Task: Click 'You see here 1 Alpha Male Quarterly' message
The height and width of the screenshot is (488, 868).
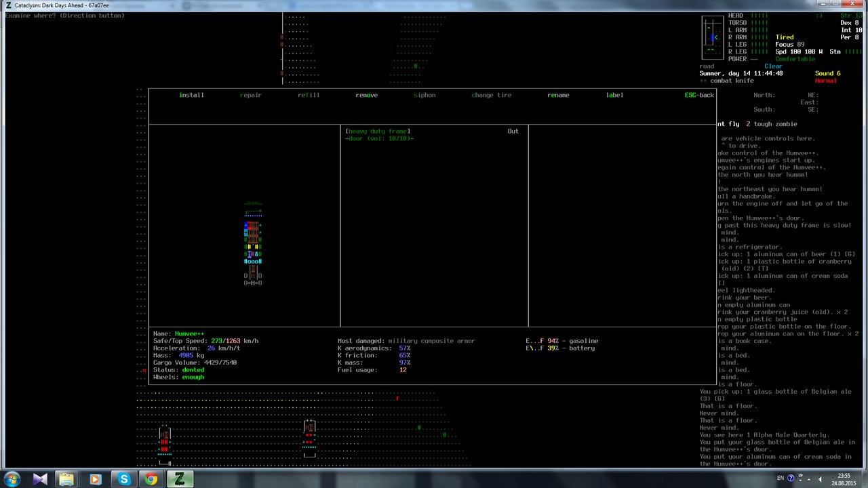Action: [x=764, y=435]
